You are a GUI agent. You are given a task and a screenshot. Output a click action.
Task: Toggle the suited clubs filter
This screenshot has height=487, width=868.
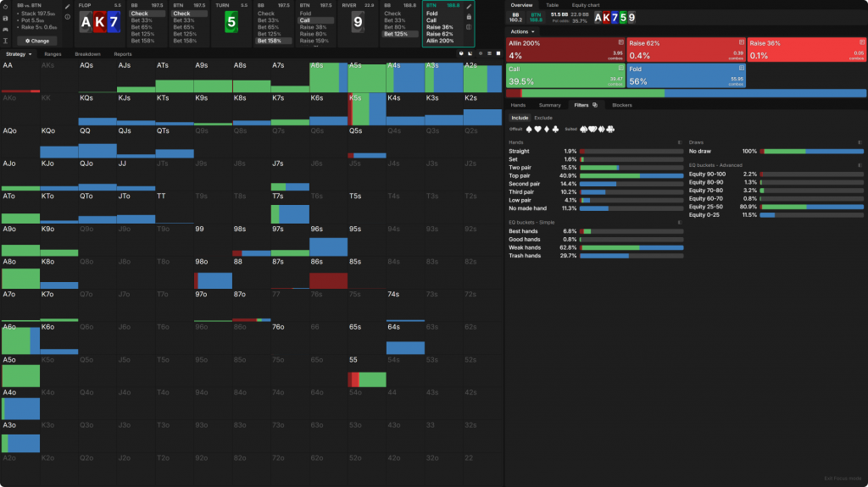(x=610, y=129)
